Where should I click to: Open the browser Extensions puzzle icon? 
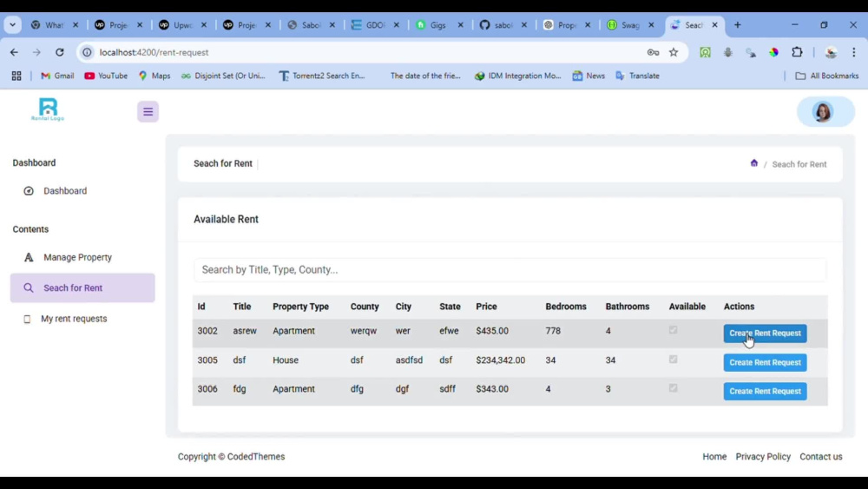(797, 52)
